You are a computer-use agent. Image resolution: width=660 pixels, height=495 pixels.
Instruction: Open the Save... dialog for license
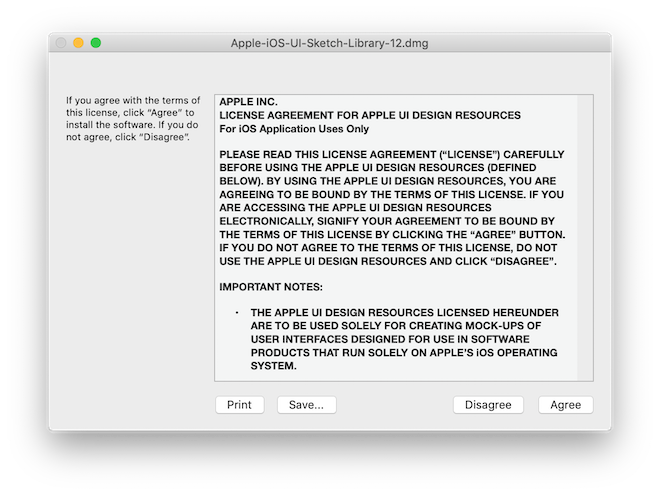[x=306, y=405]
